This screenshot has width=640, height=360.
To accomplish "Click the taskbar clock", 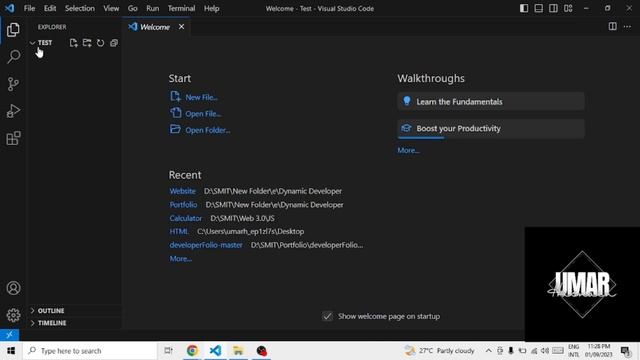I will pyautogui.click(x=599, y=351).
